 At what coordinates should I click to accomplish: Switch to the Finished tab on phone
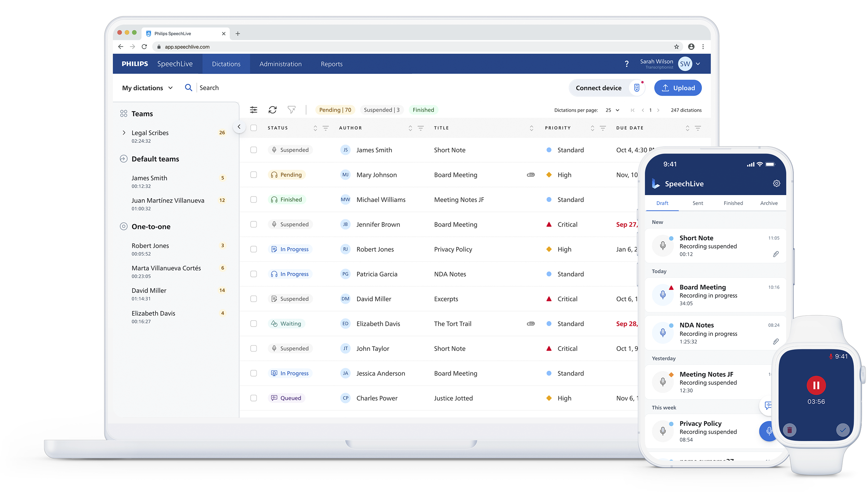pyautogui.click(x=733, y=203)
